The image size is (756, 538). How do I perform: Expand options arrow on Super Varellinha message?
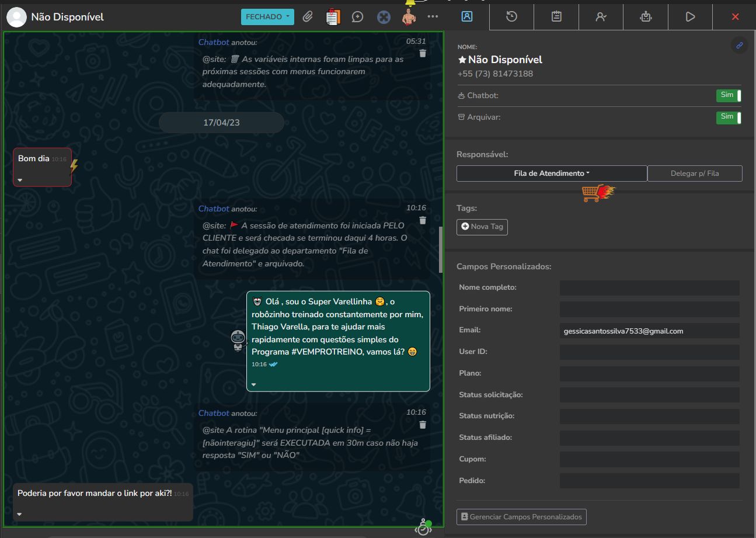click(253, 384)
